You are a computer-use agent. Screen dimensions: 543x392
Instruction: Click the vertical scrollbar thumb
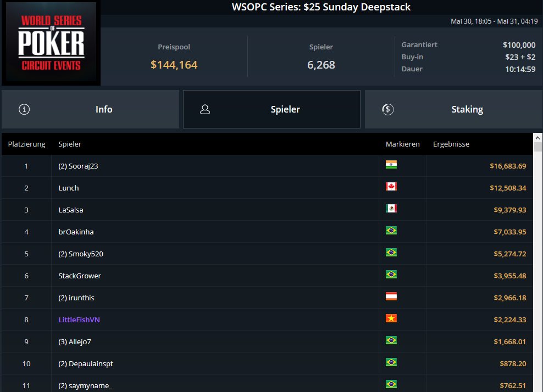[x=538, y=147]
